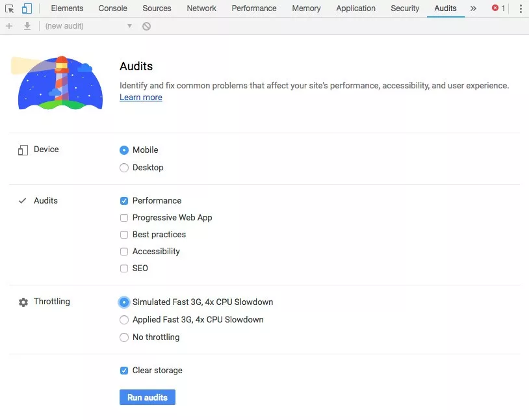529x420 pixels.
Task: Click the Lighthouse logo image
Action: (57, 83)
